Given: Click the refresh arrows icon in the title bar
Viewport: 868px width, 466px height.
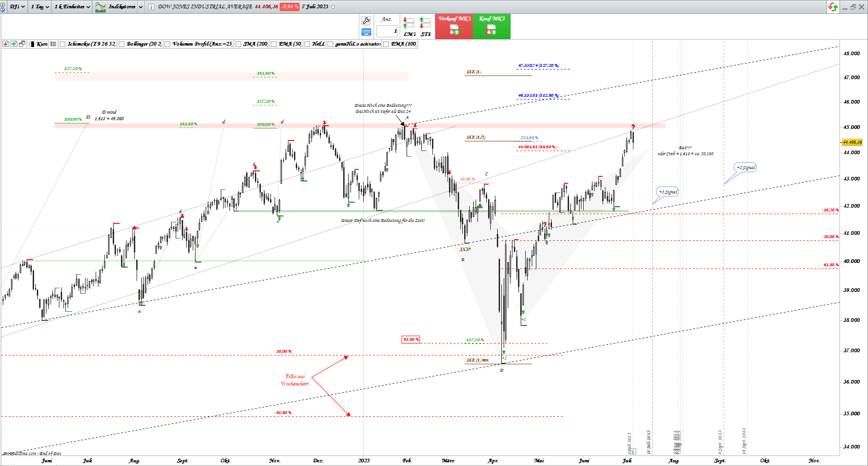Looking at the screenshot, I should (x=833, y=7).
